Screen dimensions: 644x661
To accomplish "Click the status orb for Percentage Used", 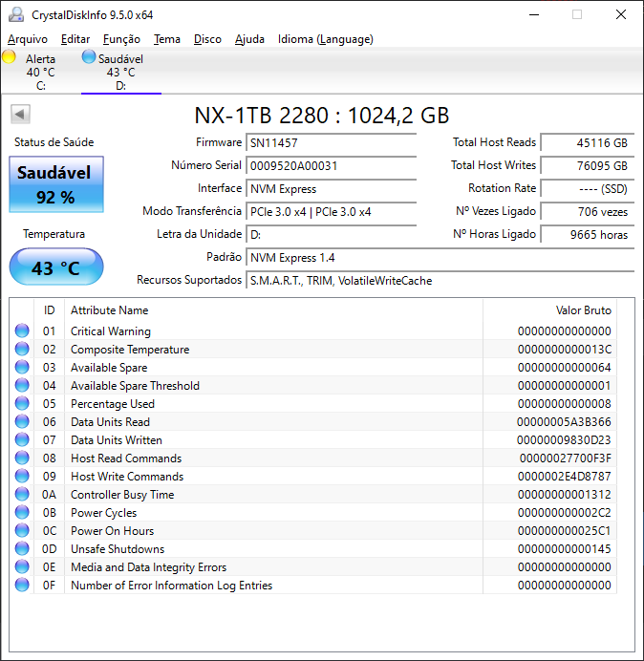I will pos(22,403).
